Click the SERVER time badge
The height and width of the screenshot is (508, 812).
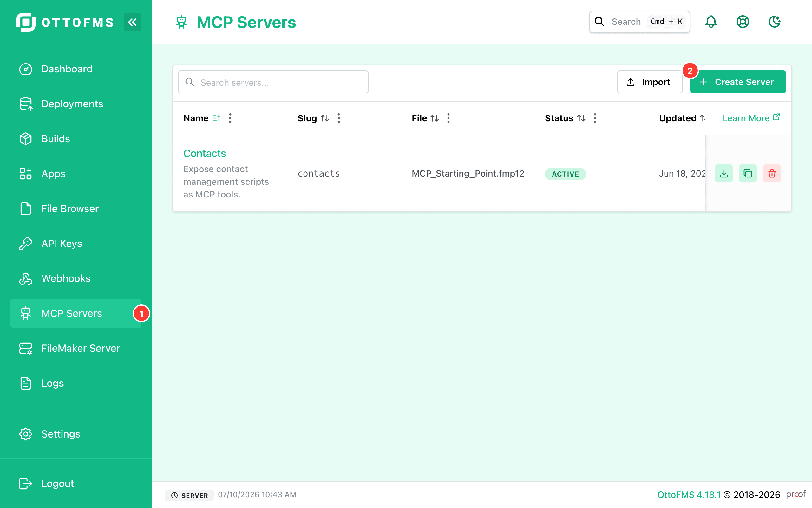coord(189,495)
